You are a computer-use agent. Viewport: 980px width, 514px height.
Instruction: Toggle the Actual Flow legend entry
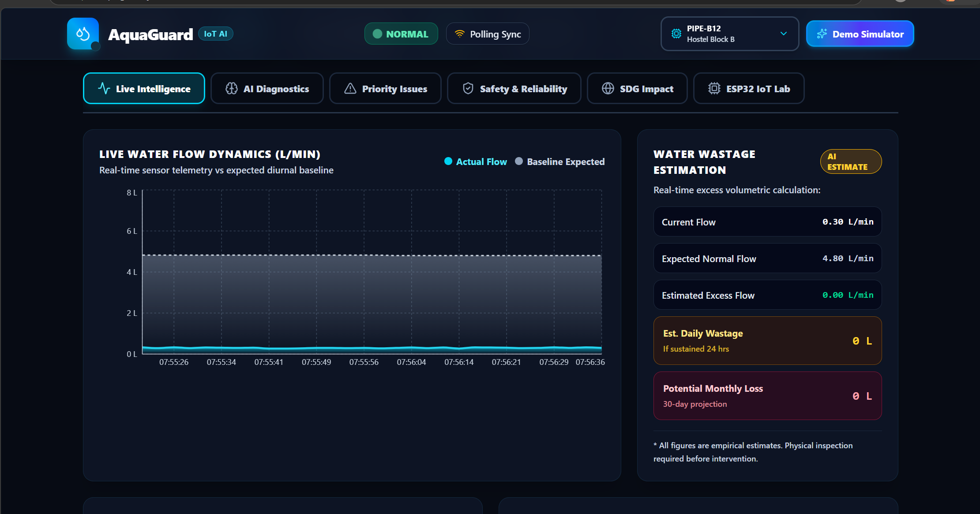click(476, 161)
